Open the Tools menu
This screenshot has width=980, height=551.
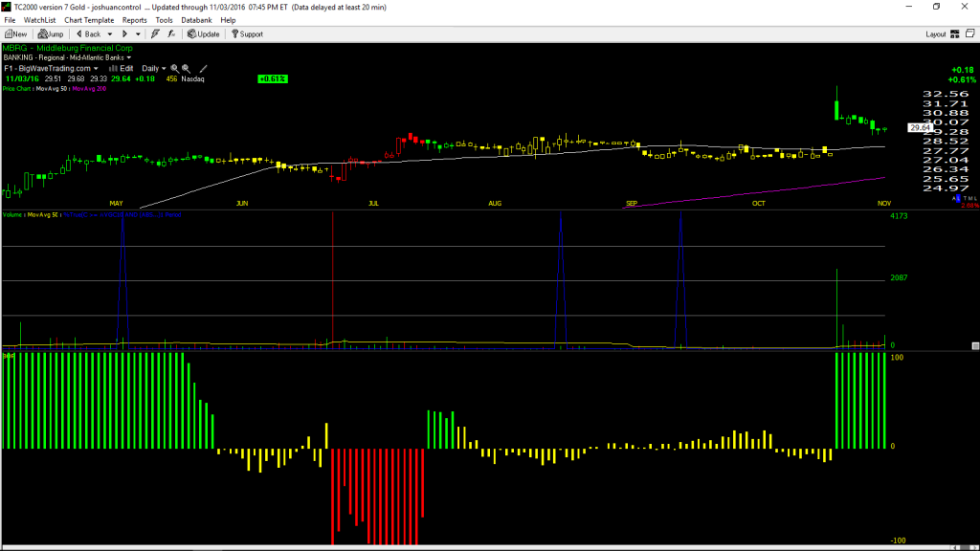164,20
